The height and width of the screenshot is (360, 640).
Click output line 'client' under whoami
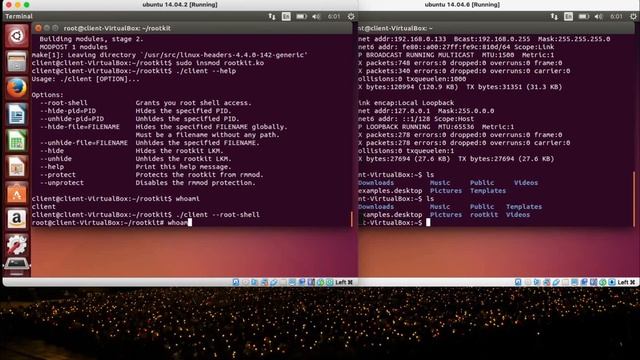[43, 207]
